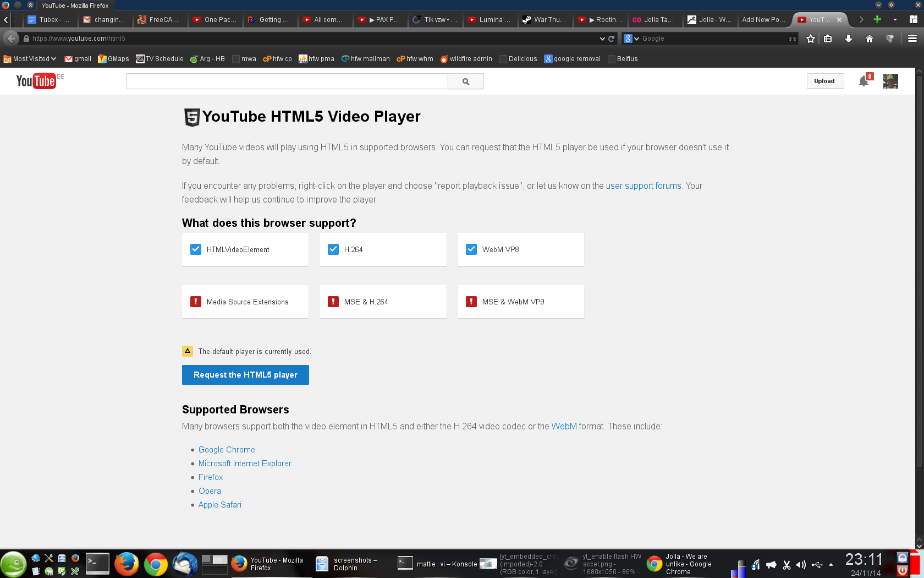Reload the page with the refresh icon

[611, 39]
